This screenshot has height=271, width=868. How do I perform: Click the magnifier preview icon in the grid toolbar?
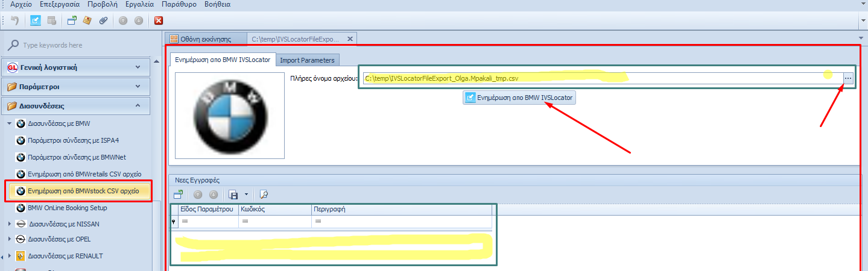point(263,195)
